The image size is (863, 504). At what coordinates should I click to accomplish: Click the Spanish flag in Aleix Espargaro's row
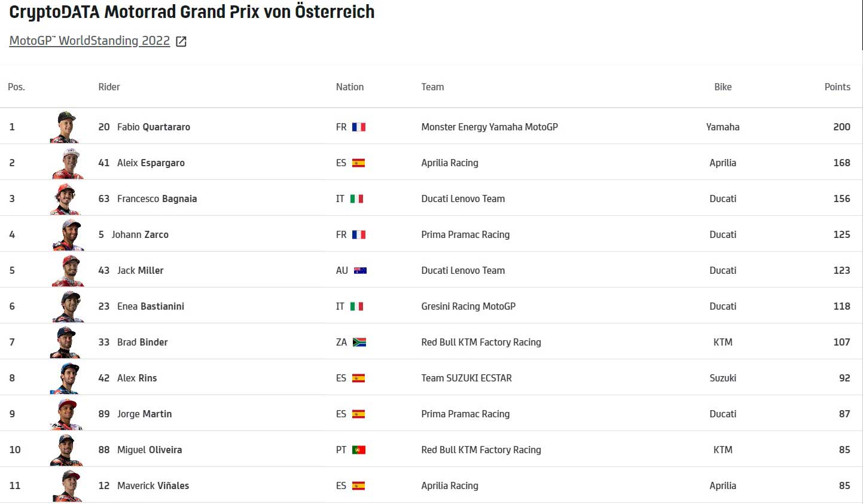[359, 163]
